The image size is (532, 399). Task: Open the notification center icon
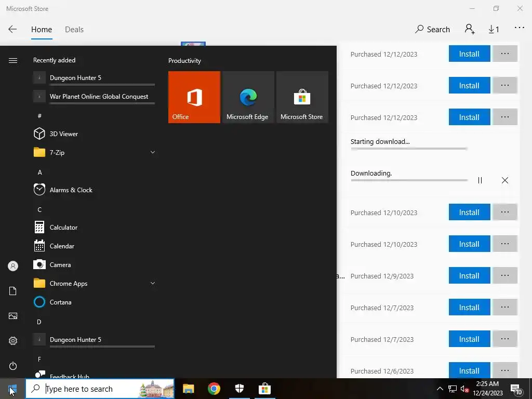pyautogui.click(x=516, y=389)
